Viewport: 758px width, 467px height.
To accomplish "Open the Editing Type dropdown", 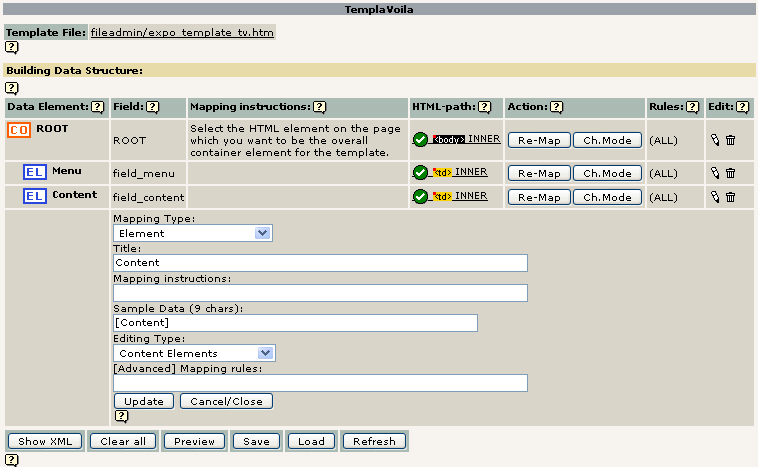I will coord(194,353).
